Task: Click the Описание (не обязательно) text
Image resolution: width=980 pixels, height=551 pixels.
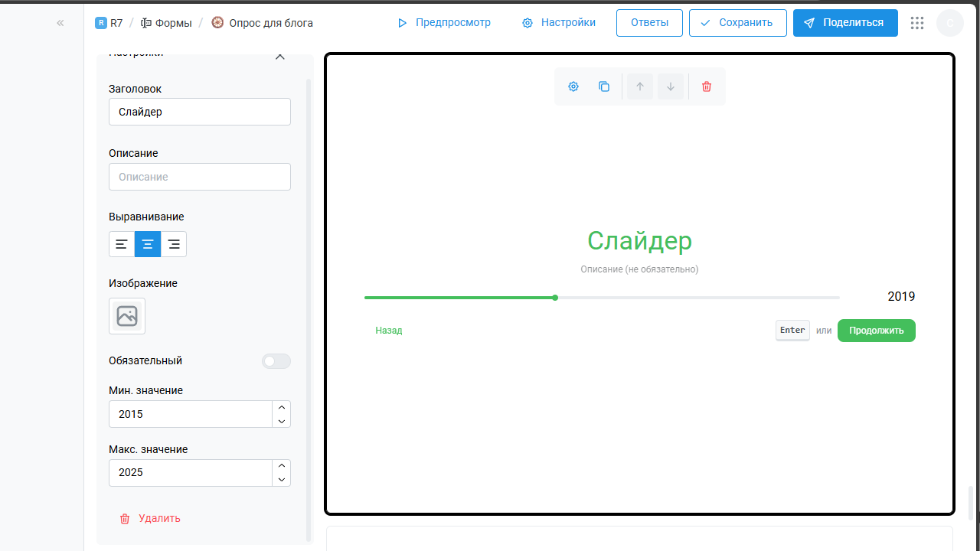Action: click(639, 269)
